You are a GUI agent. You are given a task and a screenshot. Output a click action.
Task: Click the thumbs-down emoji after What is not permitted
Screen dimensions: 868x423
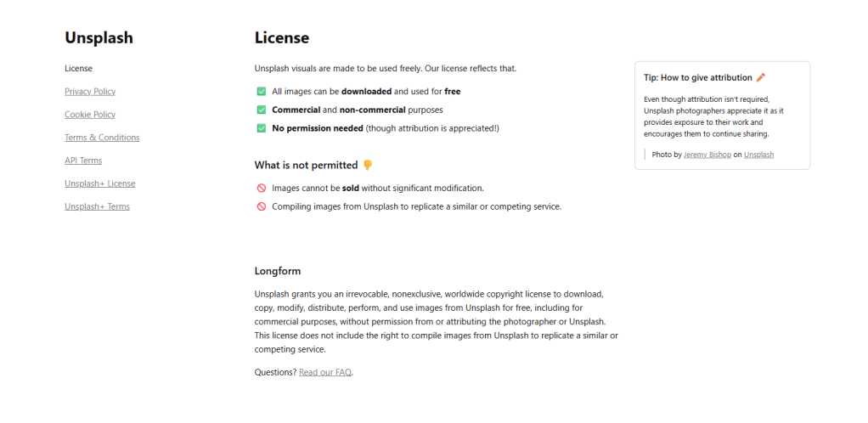pos(368,165)
